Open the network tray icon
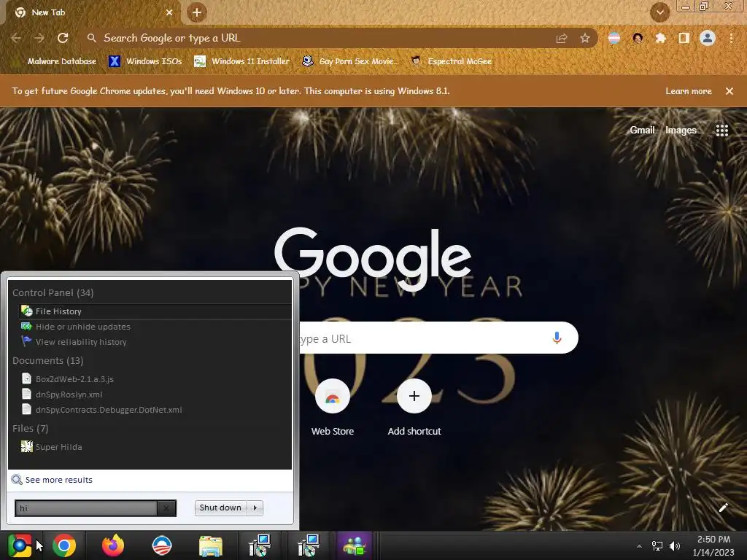 click(x=657, y=546)
